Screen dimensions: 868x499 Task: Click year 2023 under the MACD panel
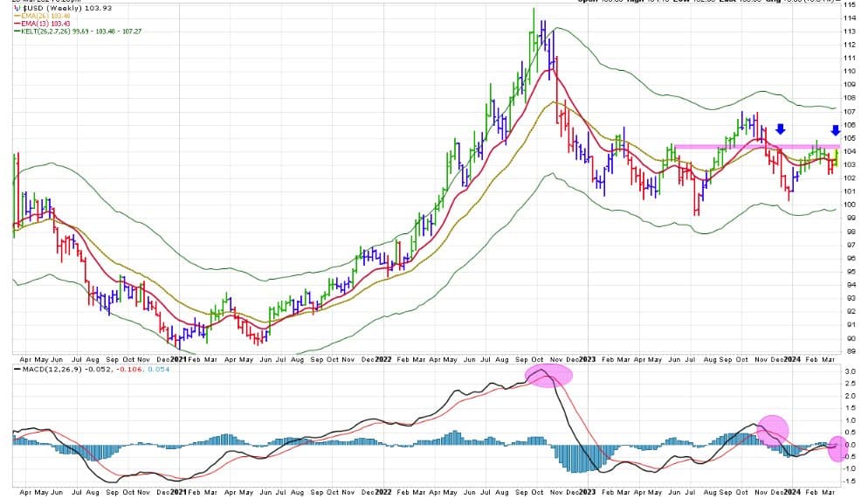(588, 492)
